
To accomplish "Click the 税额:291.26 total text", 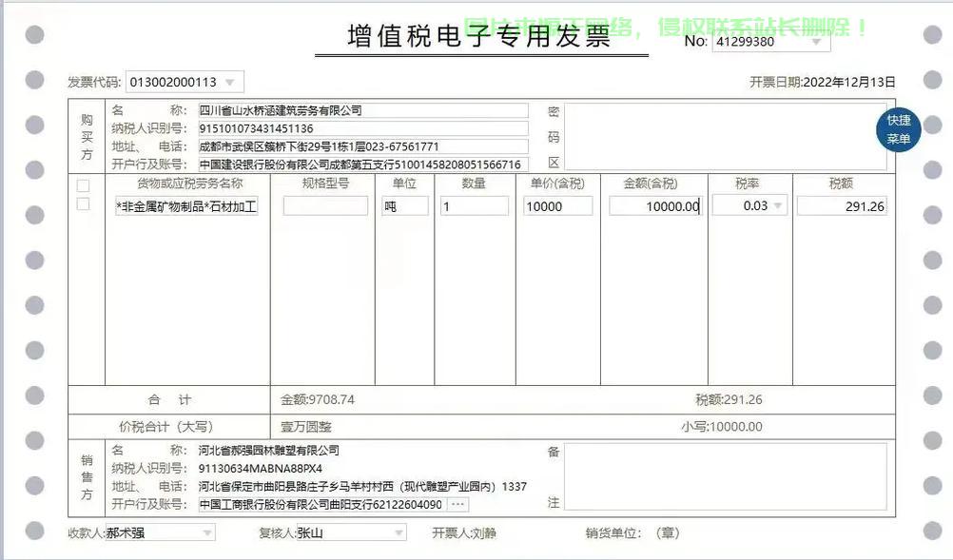I will tap(729, 399).
